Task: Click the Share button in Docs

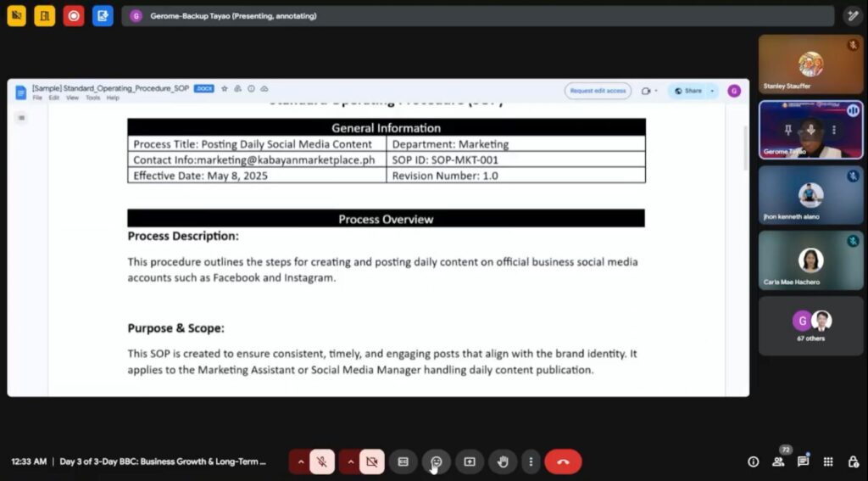Action: tap(688, 91)
